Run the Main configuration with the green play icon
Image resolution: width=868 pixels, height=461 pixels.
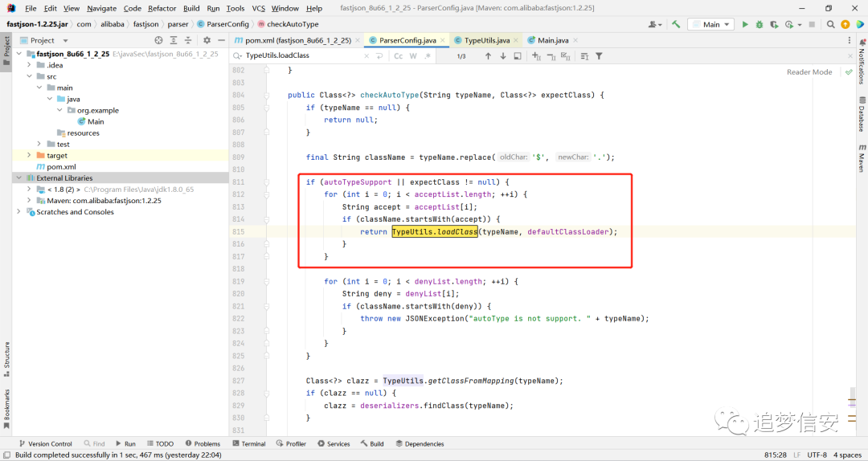tap(745, 24)
